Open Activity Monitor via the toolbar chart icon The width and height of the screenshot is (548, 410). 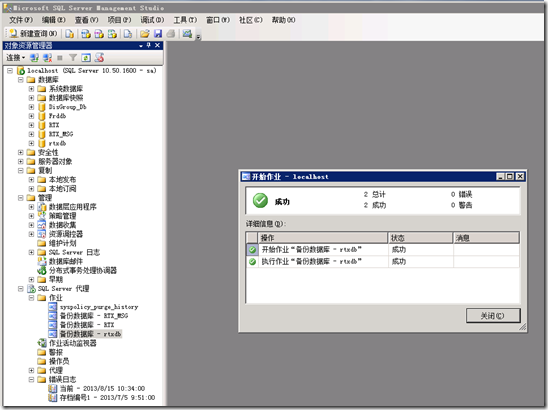(x=187, y=34)
